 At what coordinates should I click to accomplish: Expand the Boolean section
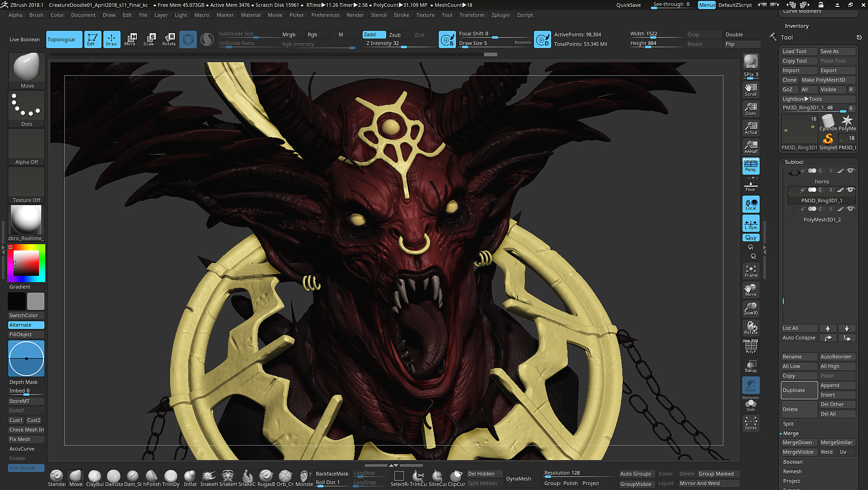[793, 462]
